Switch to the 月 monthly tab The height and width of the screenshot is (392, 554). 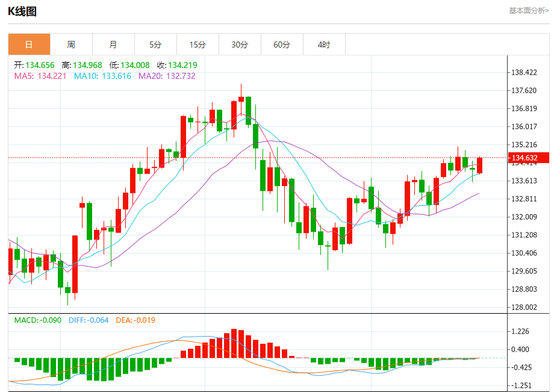[x=113, y=45]
